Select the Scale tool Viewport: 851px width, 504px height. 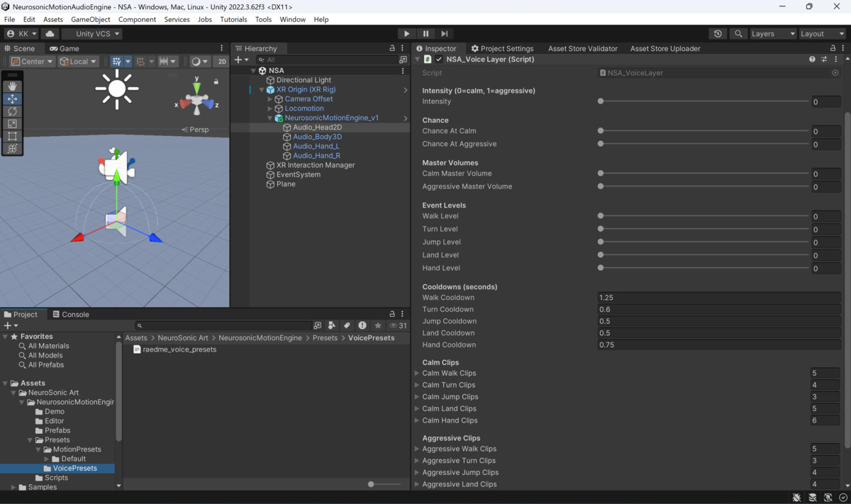(x=11, y=123)
